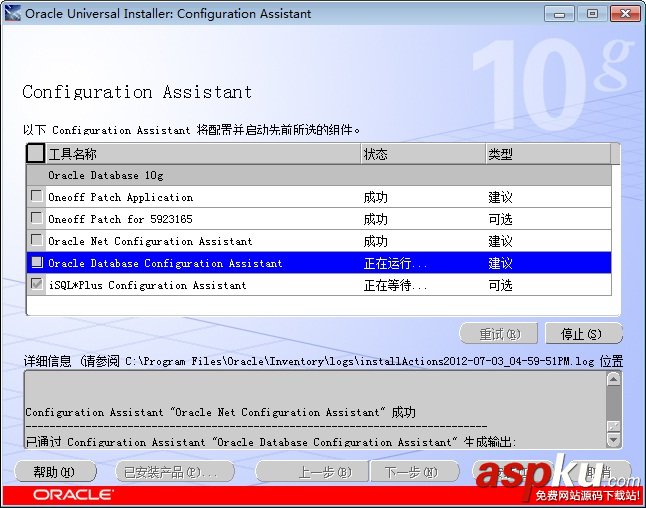Select the iSQL*Plus Configuration Assistant row
This screenshot has width=646, height=508.
tap(319, 285)
